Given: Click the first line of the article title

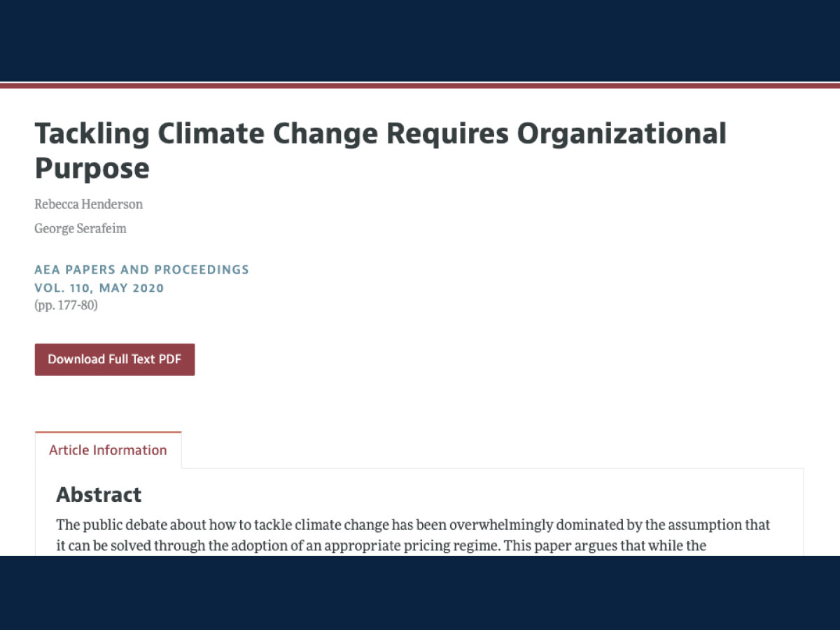Looking at the screenshot, I should pyautogui.click(x=381, y=133).
